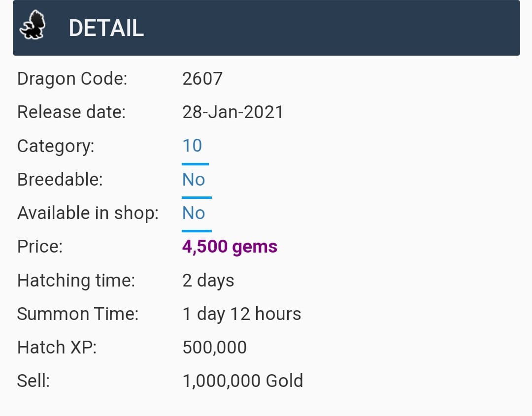The image size is (532, 416).
Task: Click the Dragon Code label
Action: (x=72, y=79)
